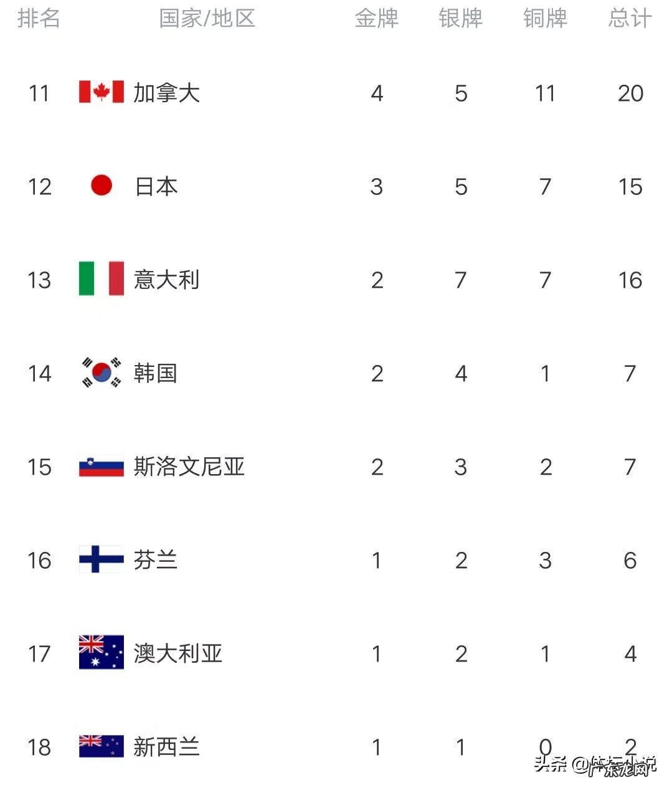Screen dimensions: 672x788
Task: Sort by the 银牌 column header
Action: (x=460, y=19)
